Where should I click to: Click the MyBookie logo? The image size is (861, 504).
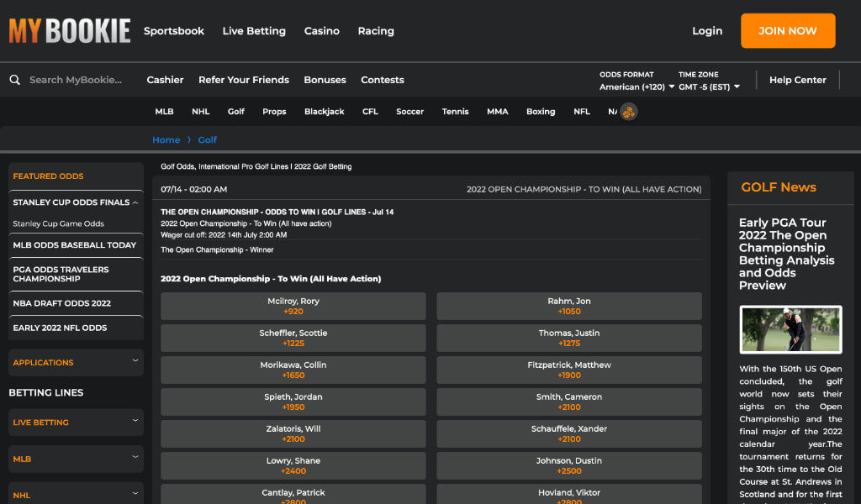tap(70, 31)
